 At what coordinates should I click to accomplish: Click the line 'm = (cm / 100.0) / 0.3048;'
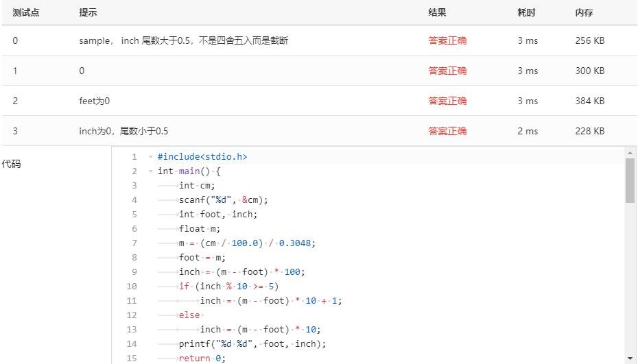pyautogui.click(x=247, y=243)
